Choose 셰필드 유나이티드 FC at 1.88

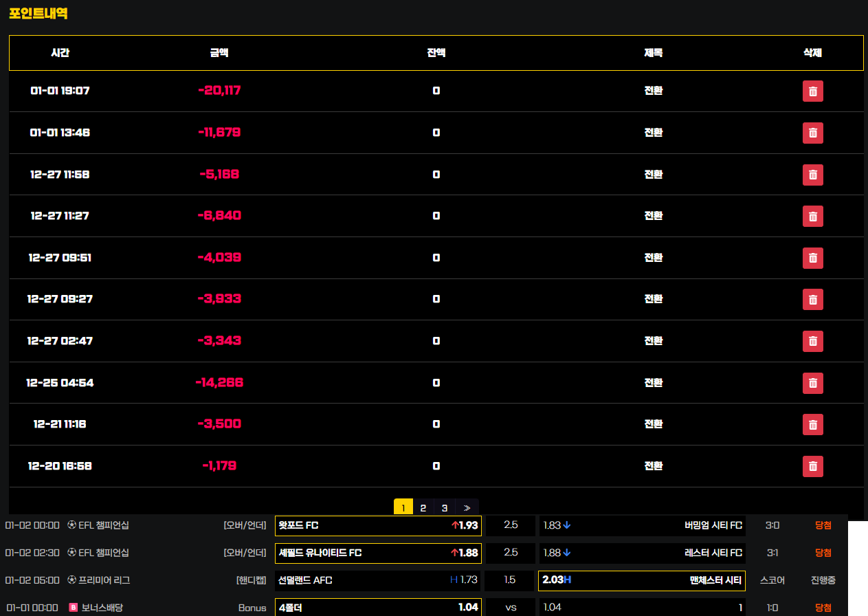pos(378,553)
